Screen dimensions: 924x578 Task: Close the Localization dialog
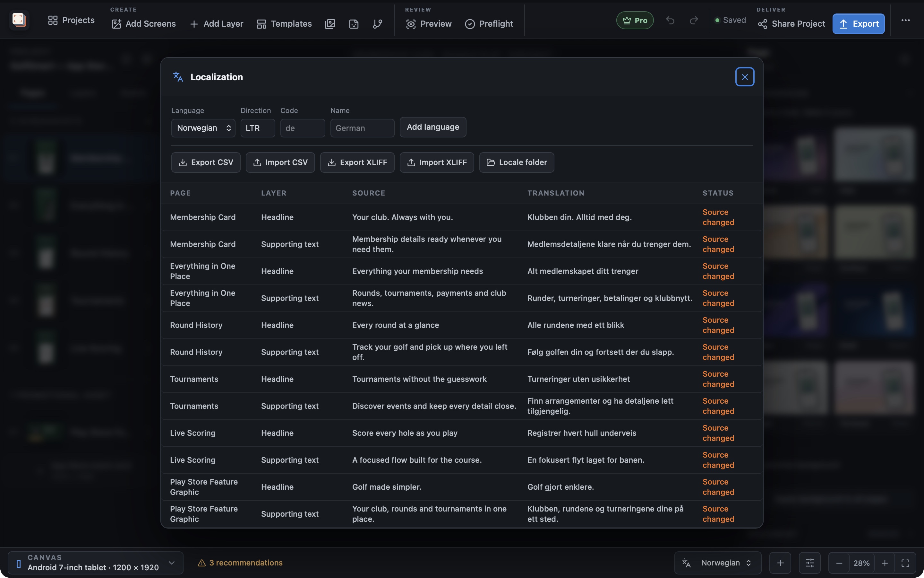[x=745, y=77]
